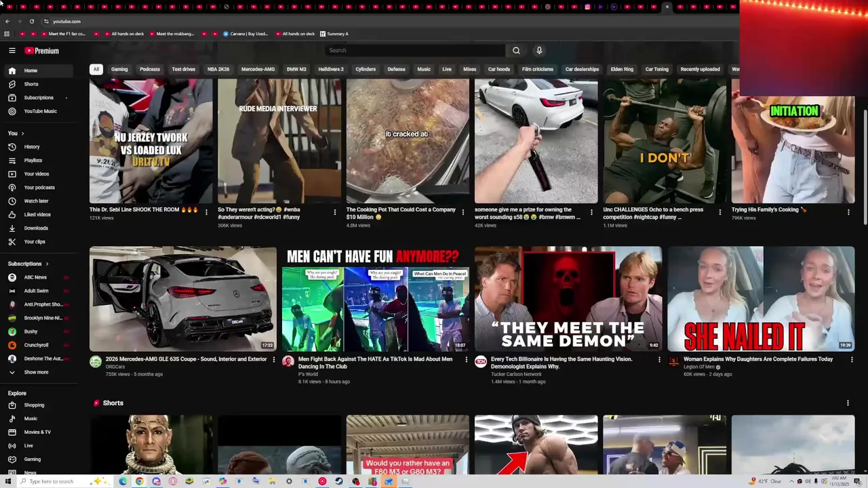Image resolution: width=868 pixels, height=488 pixels.
Task: Open Your podcasts
Action: [37, 188]
